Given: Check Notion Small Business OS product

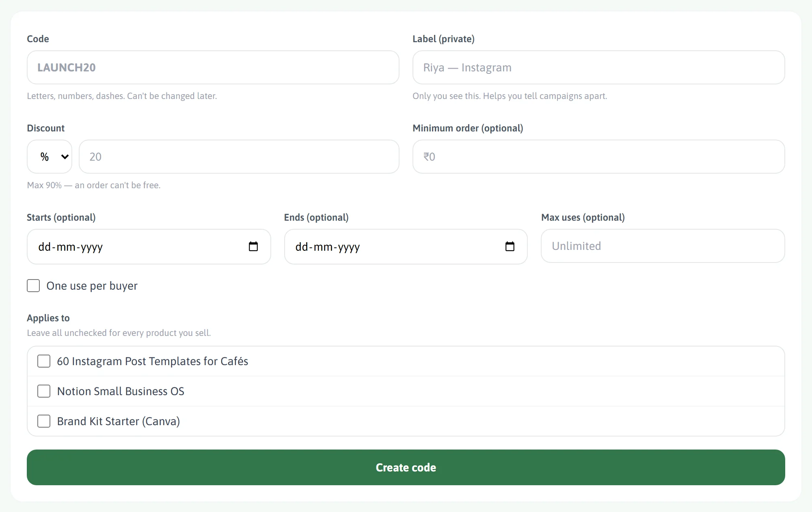Looking at the screenshot, I should pyautogui.click(x=44, y=391).
